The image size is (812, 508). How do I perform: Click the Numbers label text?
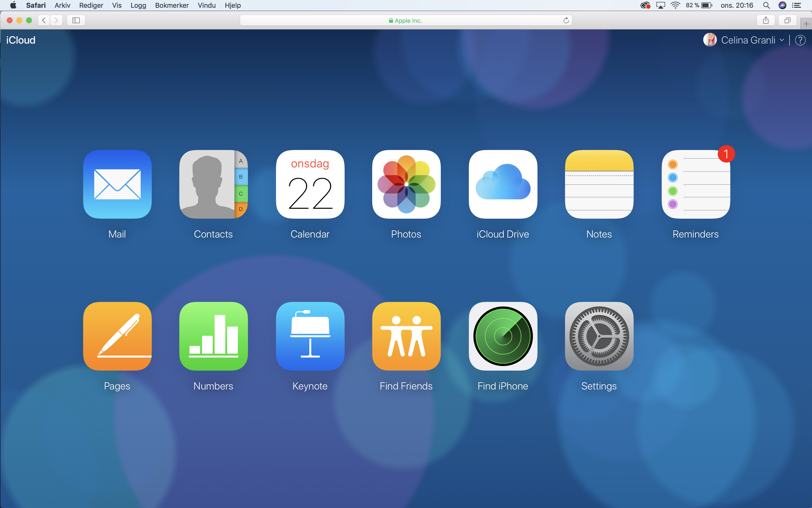[x=213, y=386]
